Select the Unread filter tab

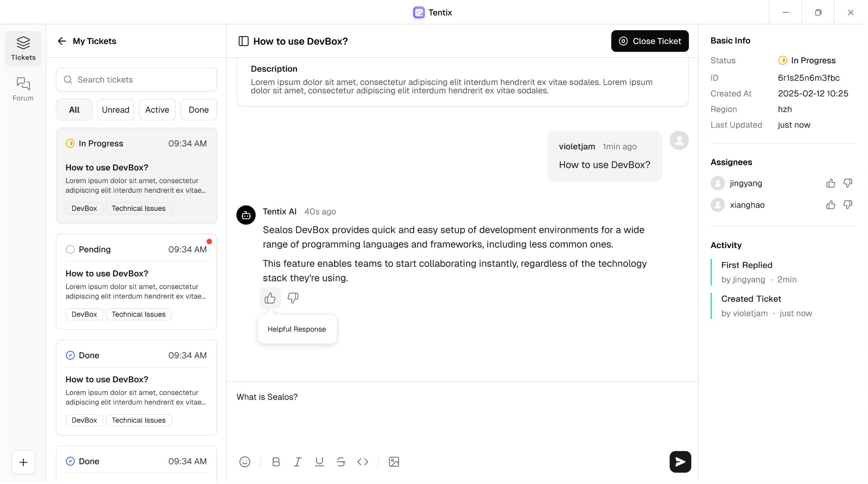116,110
